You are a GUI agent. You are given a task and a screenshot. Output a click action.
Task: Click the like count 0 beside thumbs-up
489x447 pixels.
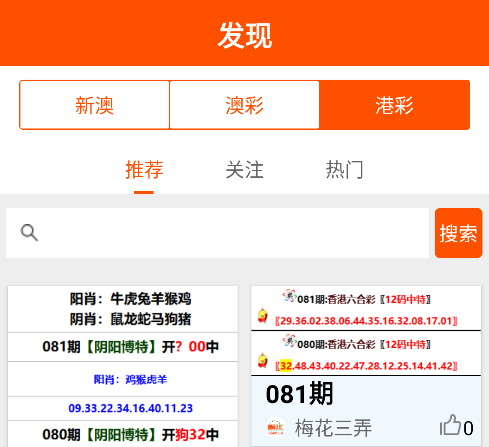[468, 428]
